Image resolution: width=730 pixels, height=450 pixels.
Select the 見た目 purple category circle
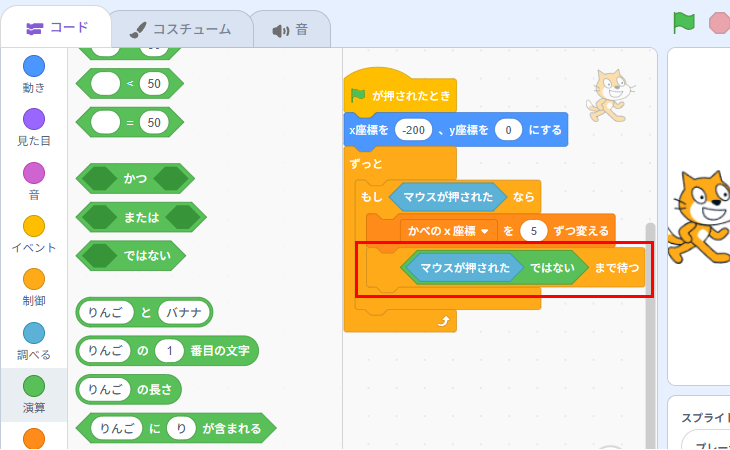[34, 119]
